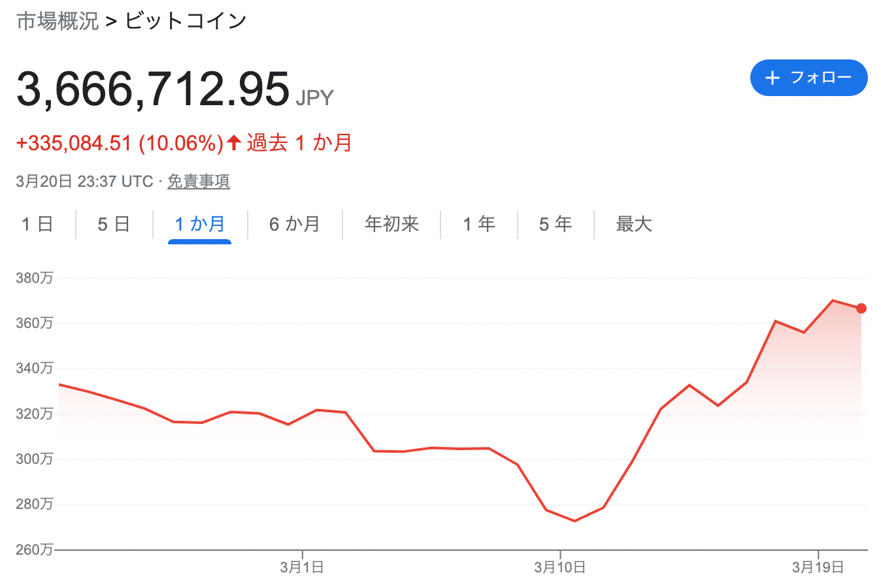Click the 3月1日 axis marker
The image size is (881, 588).
(302, 566)
